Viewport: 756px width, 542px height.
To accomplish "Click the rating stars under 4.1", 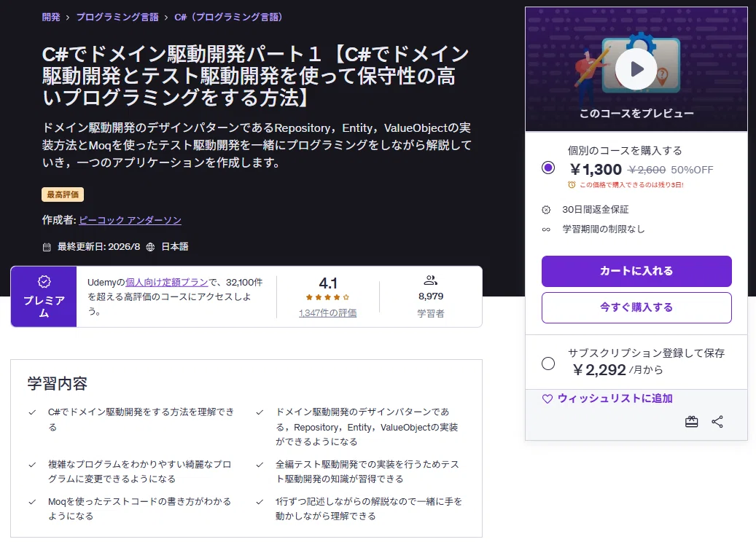I will coord(327,297).
